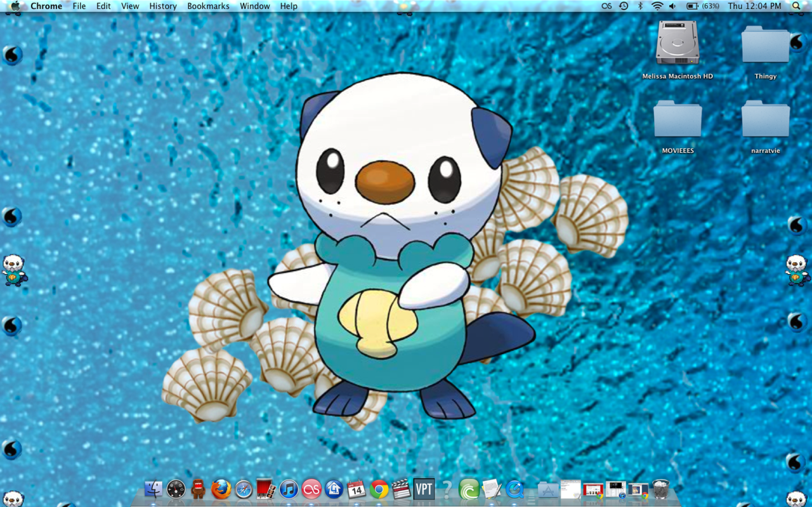Open the Applications folder stack in Dock
812x507 pixels.
[547, 489]
